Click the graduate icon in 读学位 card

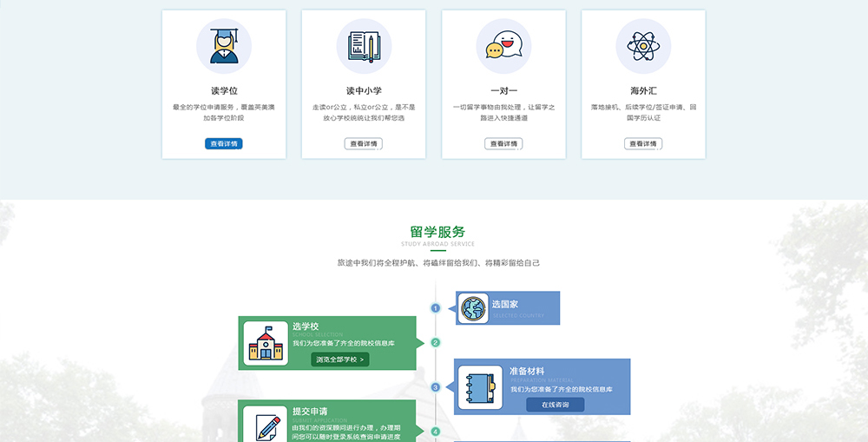coord(224,46)
